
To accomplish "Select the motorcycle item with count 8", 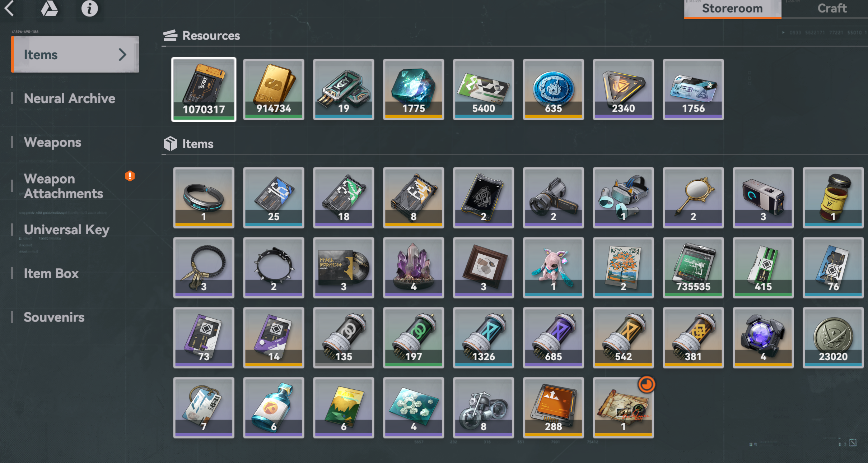I will 484,408.
